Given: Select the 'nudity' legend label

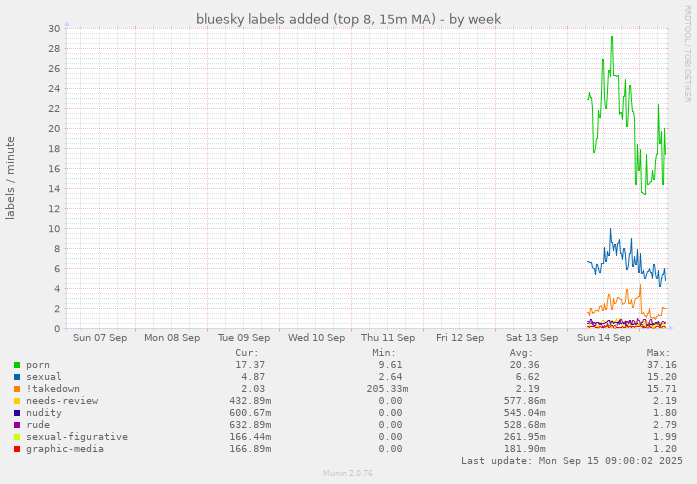Looking at the screenshot, I should point(44,413).
